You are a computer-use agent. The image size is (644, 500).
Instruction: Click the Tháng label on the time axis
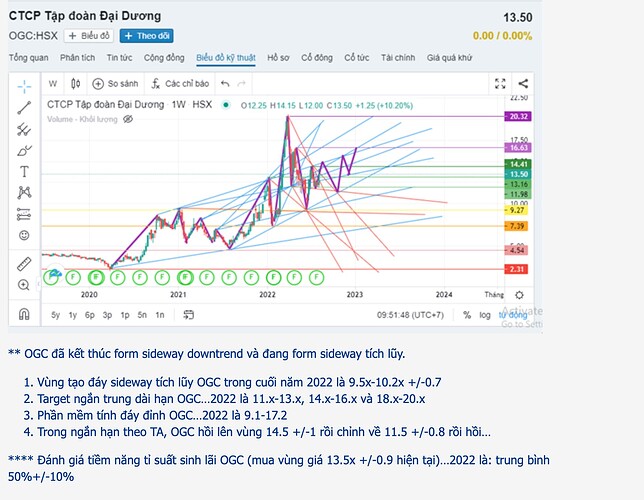coord(494,295)
